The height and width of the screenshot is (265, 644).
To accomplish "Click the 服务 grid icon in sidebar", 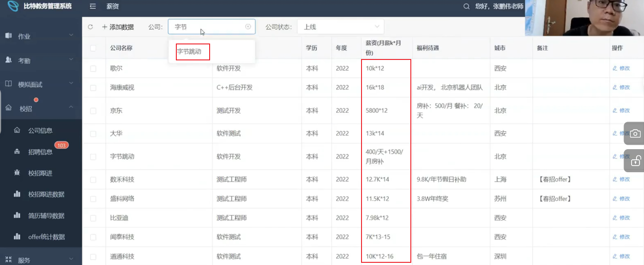I will click(8, 260).
